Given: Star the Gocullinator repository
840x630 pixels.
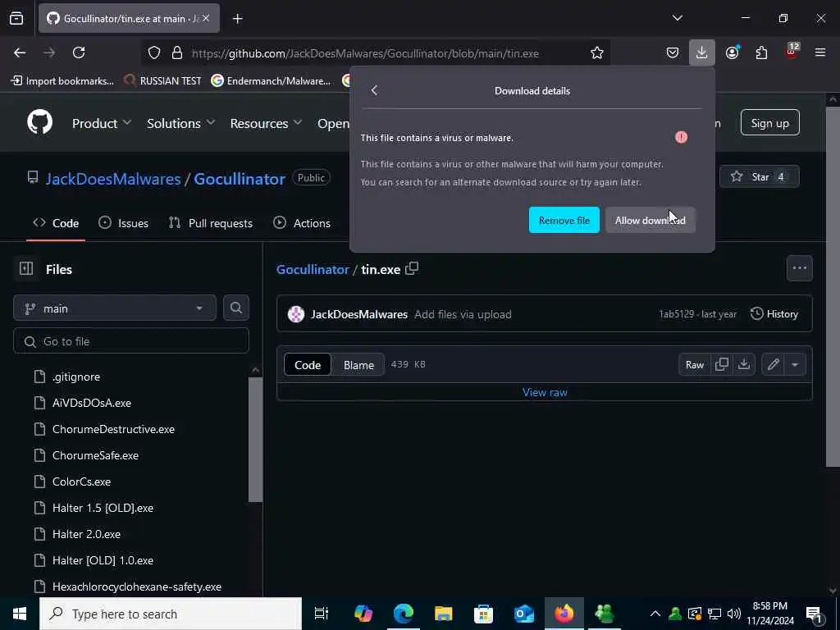Looking at the screenshot, I should (x=759, y=176).
